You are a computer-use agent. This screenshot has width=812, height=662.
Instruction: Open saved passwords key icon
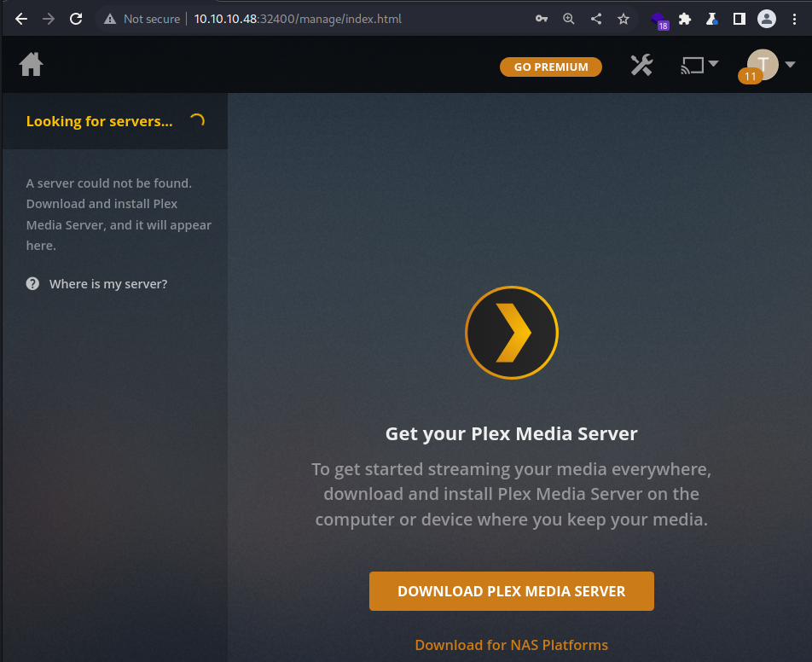pyautogui.click(x=542, y=19)
